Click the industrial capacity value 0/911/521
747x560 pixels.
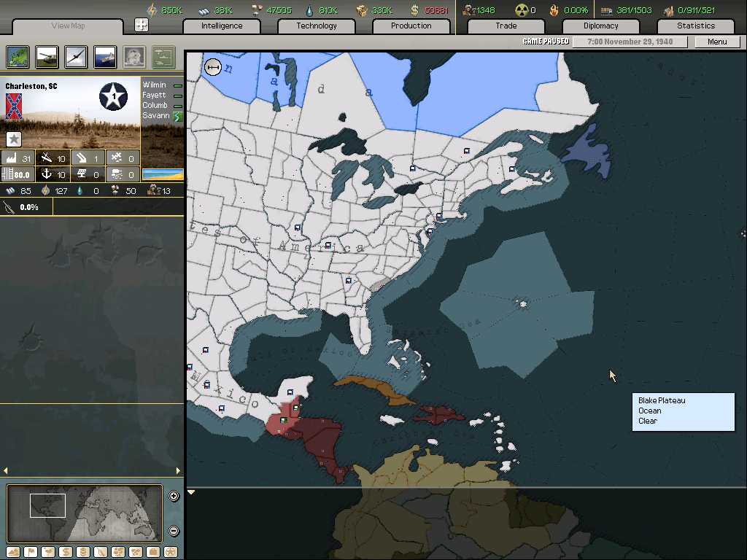696,10
